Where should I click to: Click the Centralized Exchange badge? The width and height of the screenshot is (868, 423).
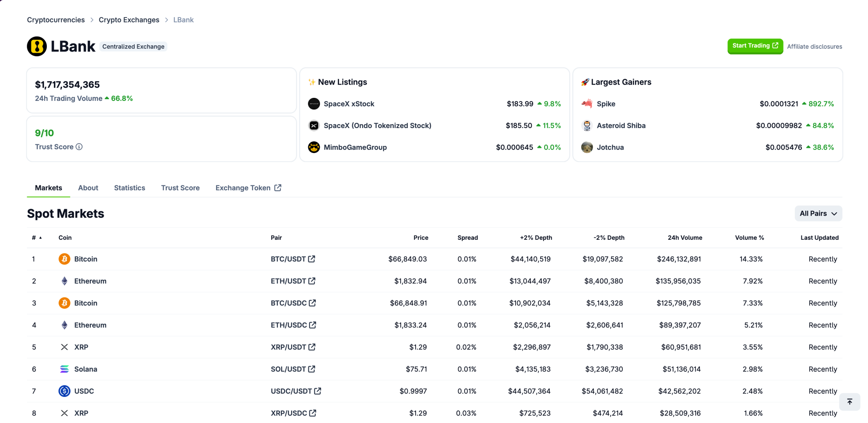pos(133,47)
